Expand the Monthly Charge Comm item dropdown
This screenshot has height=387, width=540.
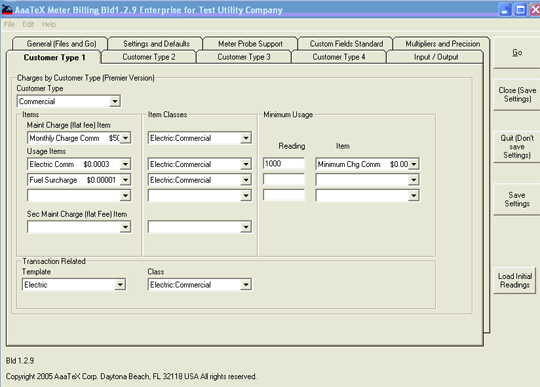click(x=125, y=138)
